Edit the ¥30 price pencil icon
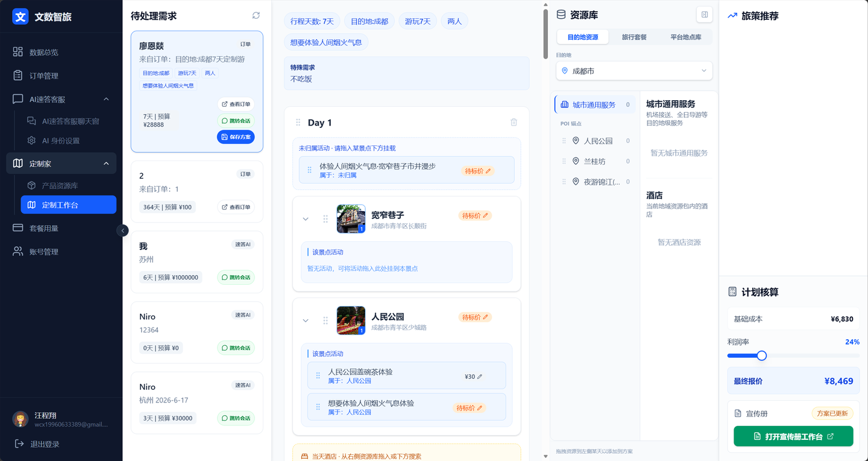This screenshot has width=868, height=461. pyautogui.click(x=480, y=377)
